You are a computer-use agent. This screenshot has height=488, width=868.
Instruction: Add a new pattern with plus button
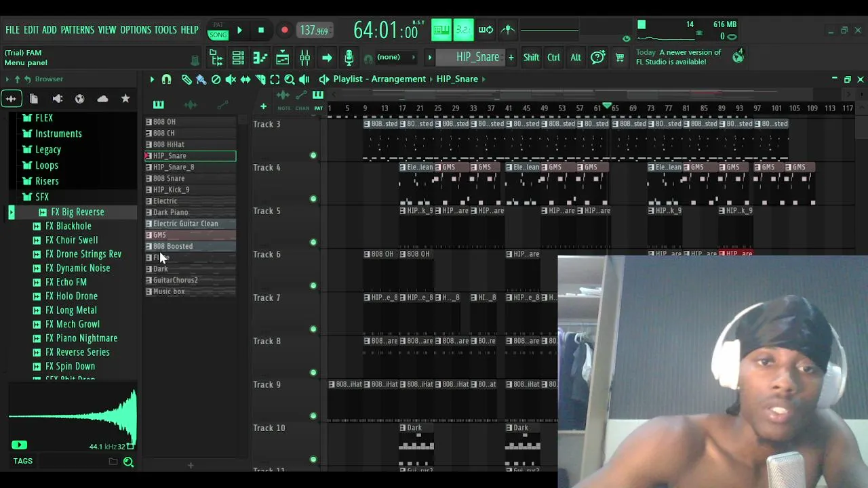(511, 58)
